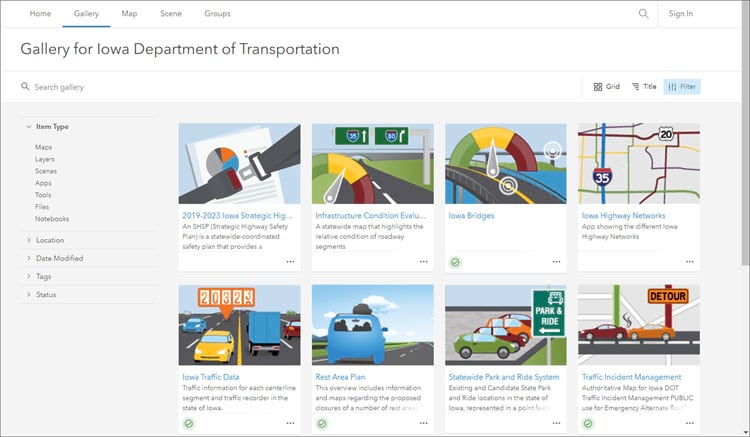Click the Highway Networks map thumbnail
750x437 pixels.
tap(639, 164)
